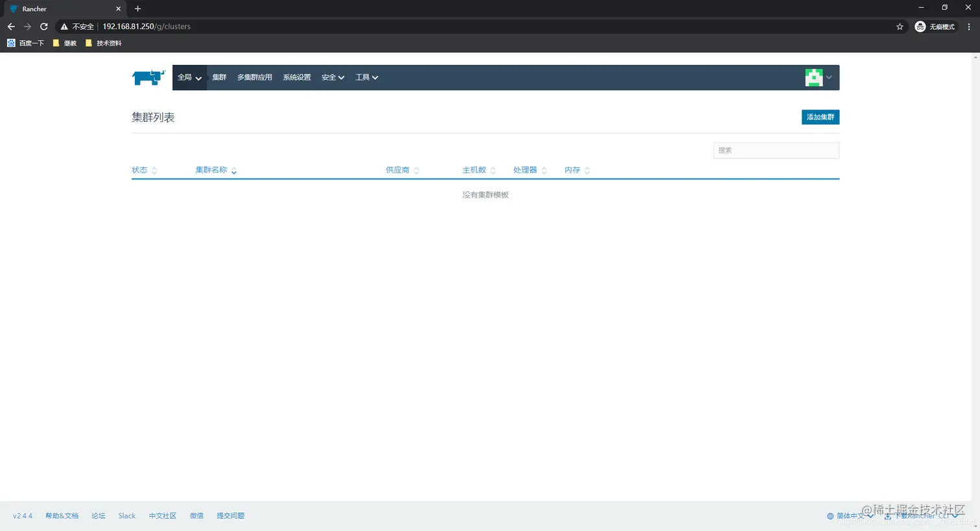Viewport: 980px width, 531px height.
Task: Open 多集群应用 multi-cluster apps
Action: point(255,77)
